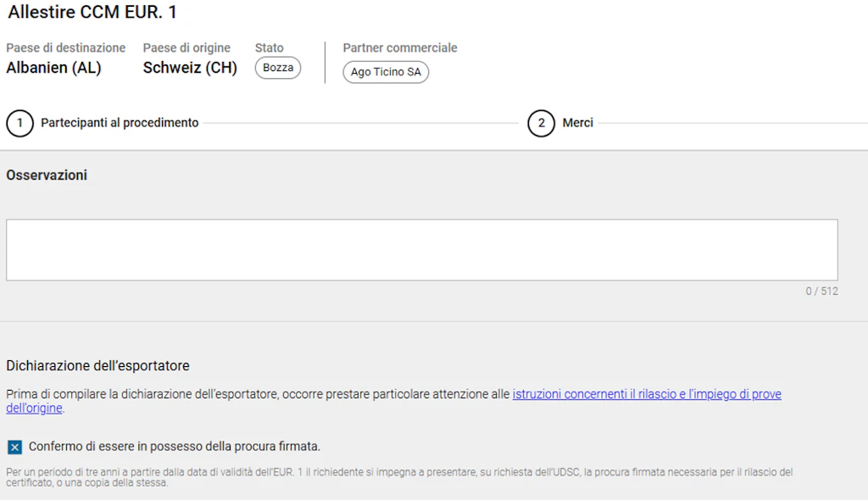This screenshot has height=500, width=868.
Task: Click the Paese di destinazione label
Action: pos(65,47)
